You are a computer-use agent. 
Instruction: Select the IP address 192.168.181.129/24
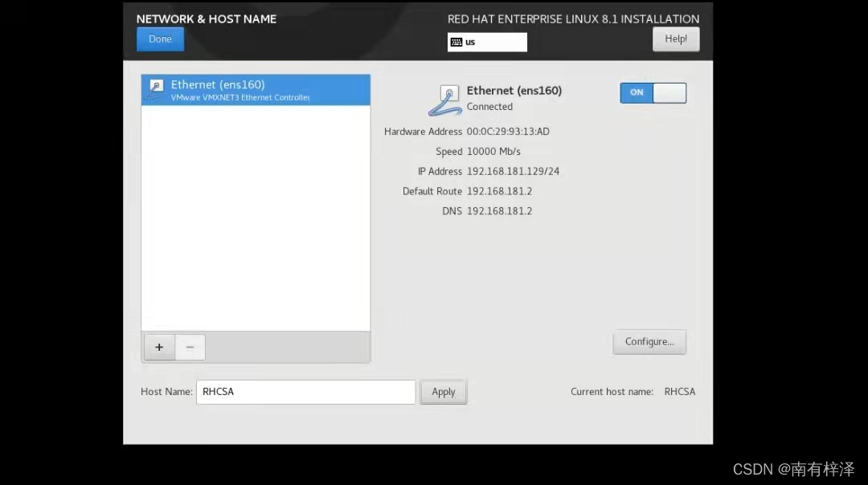[513, 172]
